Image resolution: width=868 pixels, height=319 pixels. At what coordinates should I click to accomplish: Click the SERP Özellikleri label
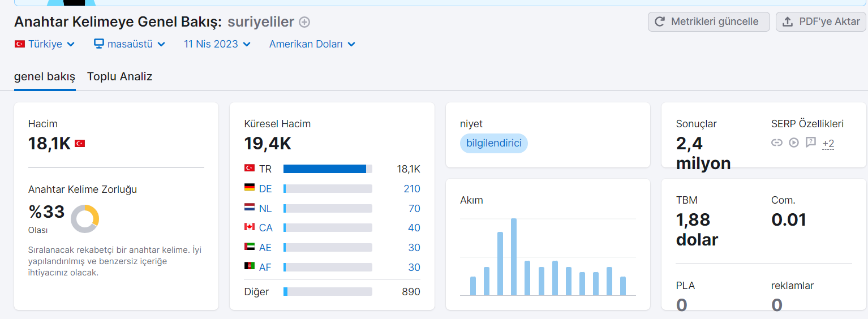[x=807, y=124]
